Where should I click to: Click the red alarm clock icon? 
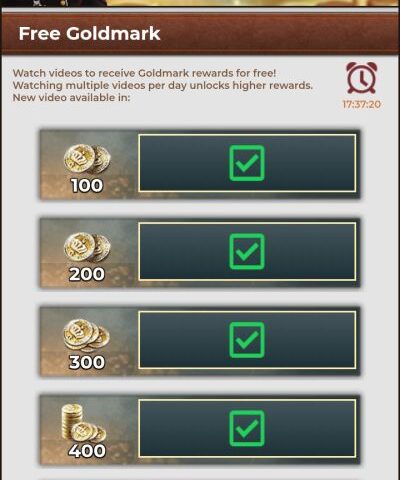(362, 78)
